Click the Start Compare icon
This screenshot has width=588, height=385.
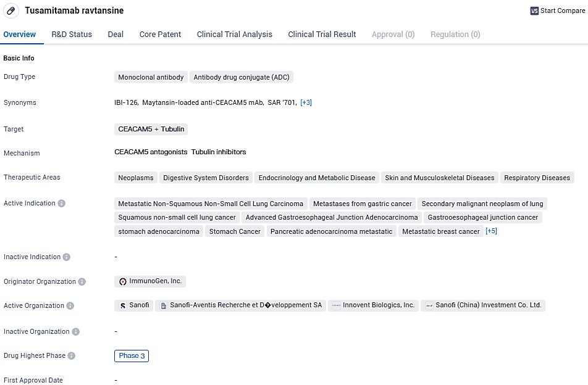point(534,10)
